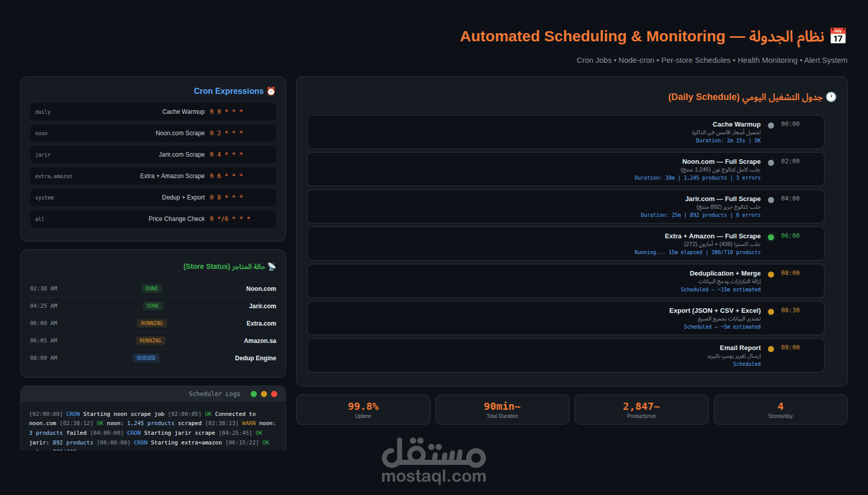868x495 pixels.
Task: Click the clock icon beside Daily Schedule heading
Action: pyautogui.click(x=831, y=97)
